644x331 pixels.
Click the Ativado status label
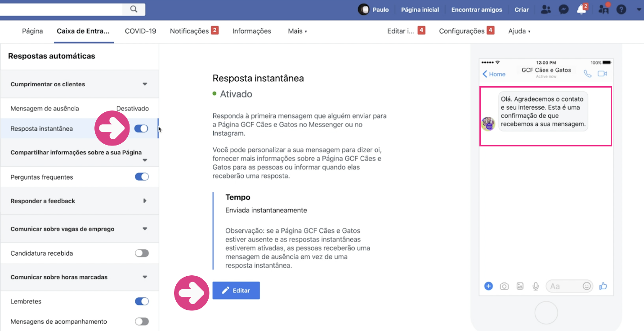tap(236, 94)
